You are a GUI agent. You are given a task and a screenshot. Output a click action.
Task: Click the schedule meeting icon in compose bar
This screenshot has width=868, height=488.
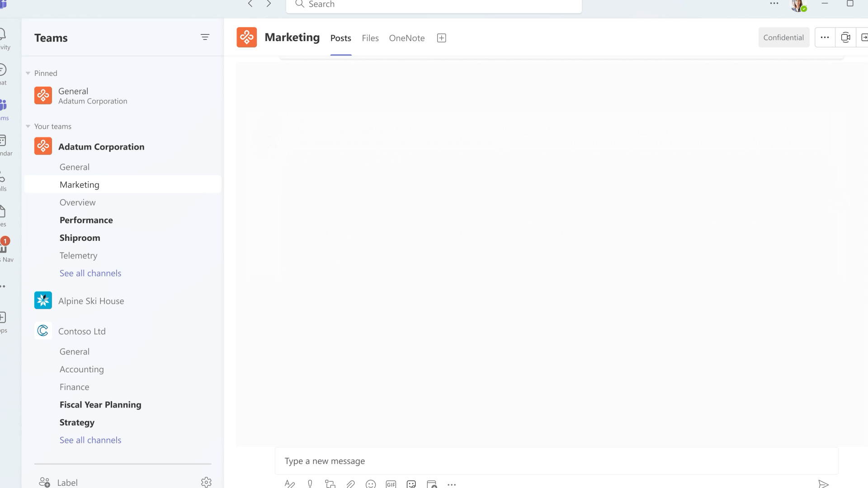point(432,484)
